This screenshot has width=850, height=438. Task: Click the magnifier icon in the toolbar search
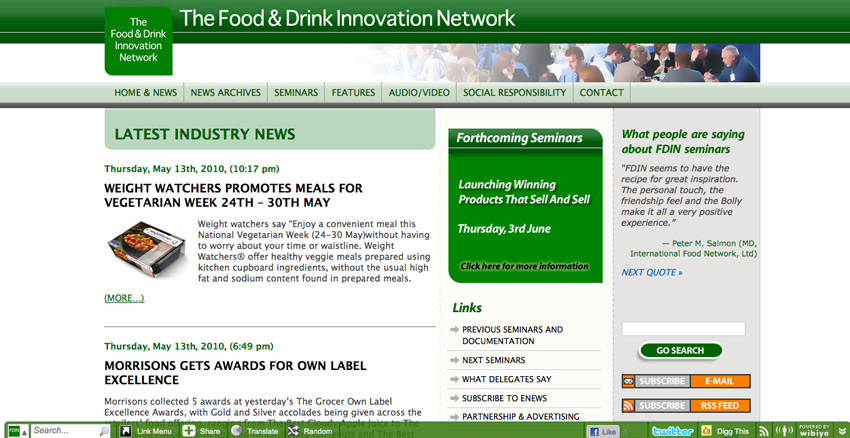104,431
